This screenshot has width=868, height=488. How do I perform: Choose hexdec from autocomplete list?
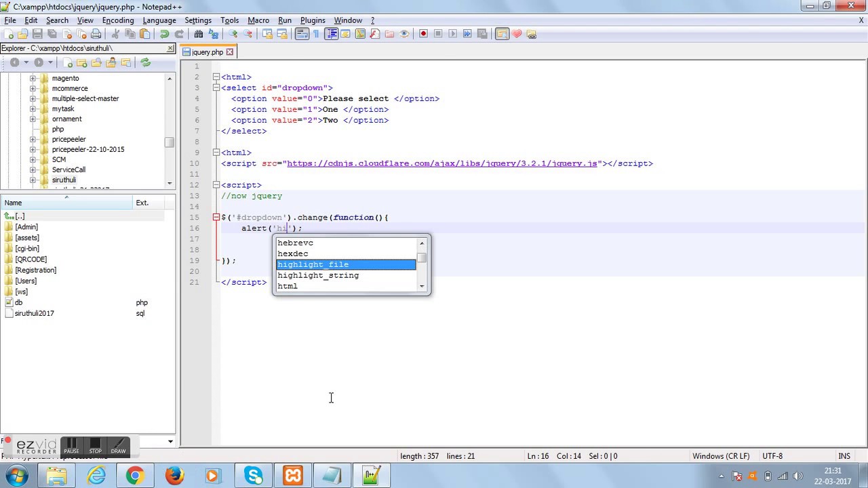346,253
